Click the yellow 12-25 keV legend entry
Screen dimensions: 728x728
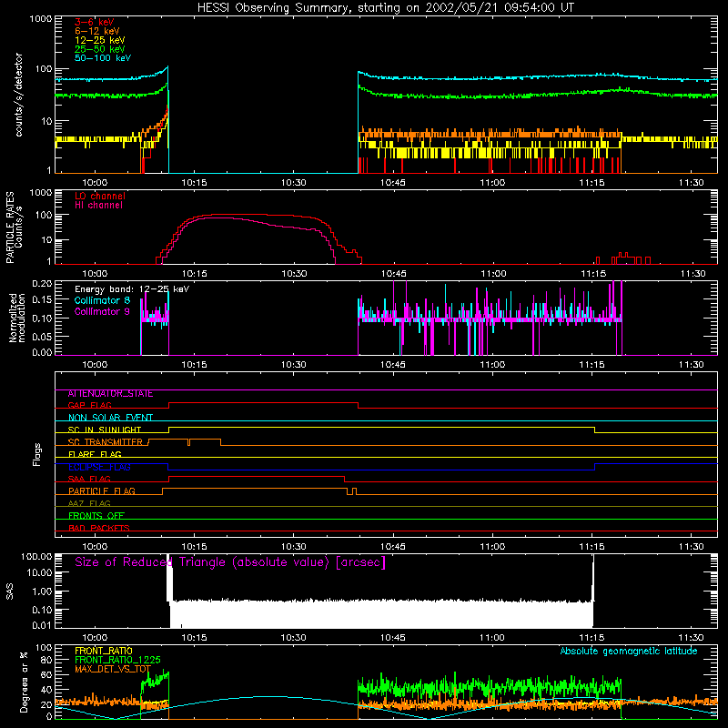(100, 40)
